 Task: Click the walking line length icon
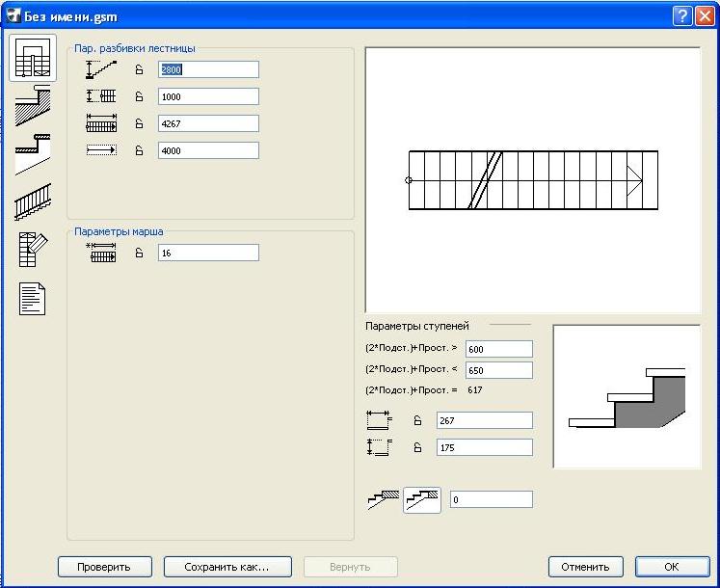click(101, 150)
